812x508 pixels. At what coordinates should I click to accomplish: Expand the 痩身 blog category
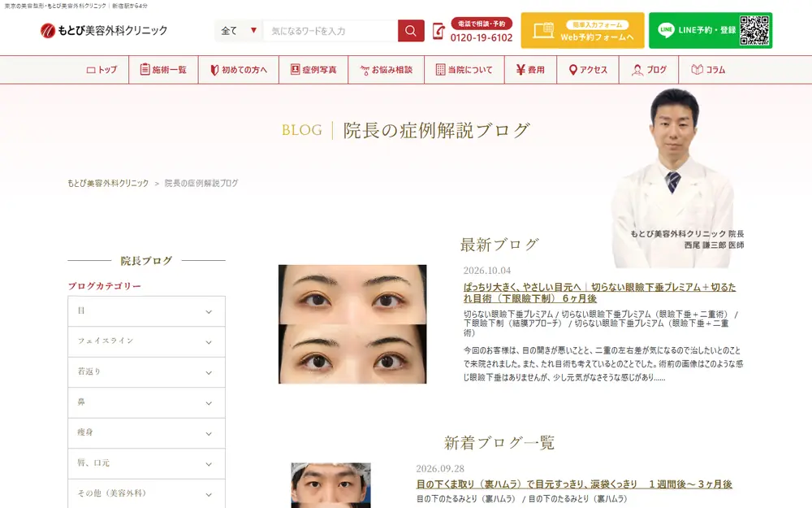(x=146, y=433)
